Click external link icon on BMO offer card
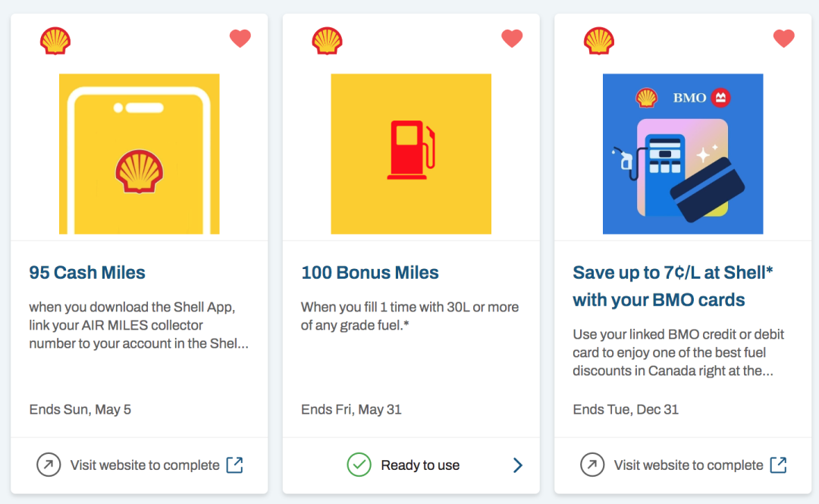819x504 pixels. (778, 465)
